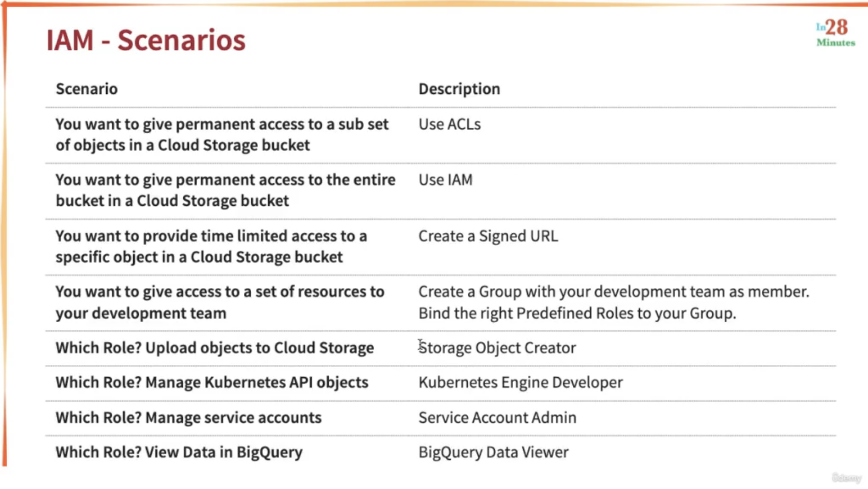Click the Udemy watermark logo
Screen dimensions: 868x489
point(846,478)
